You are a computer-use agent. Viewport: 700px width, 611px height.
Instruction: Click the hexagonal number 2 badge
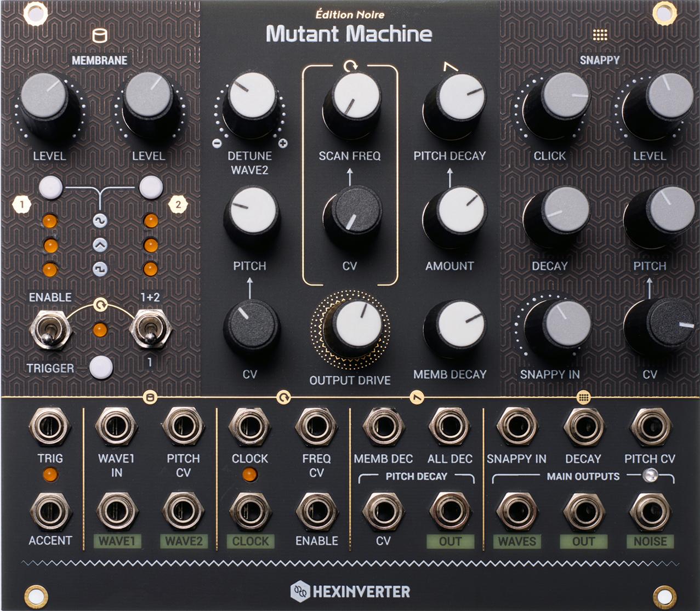[178, 205]
